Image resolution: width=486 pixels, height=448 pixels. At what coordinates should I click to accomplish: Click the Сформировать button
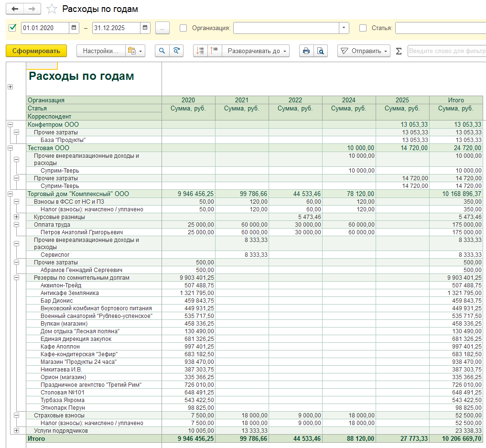(36, 51)
